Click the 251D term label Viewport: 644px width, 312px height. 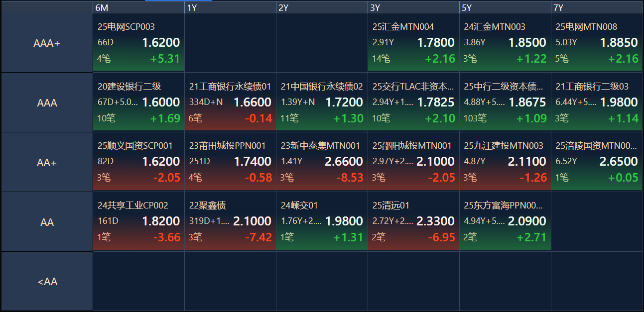click(199, 162)
